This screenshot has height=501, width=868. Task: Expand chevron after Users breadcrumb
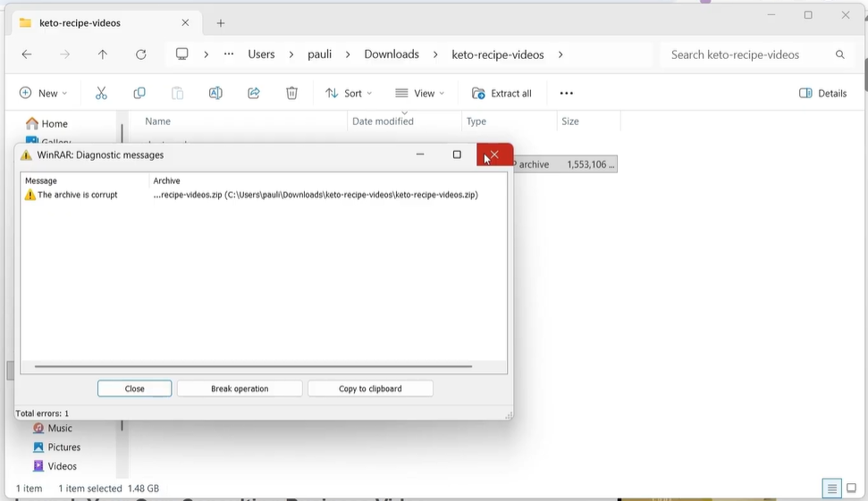291,54
